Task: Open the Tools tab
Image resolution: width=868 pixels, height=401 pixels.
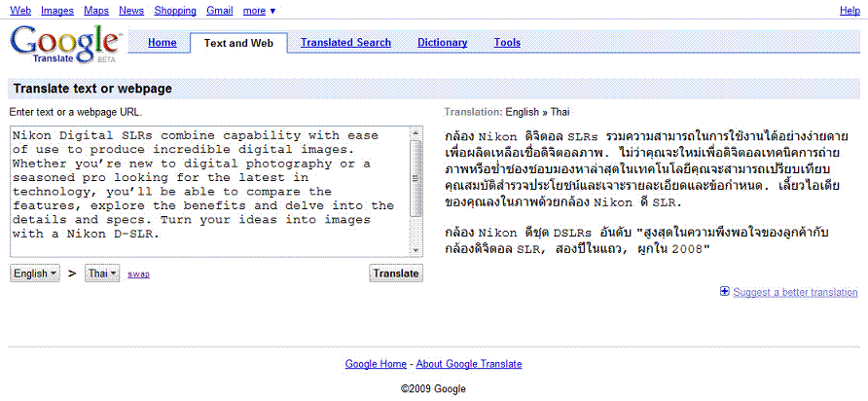Action: [x=507, y=43]
